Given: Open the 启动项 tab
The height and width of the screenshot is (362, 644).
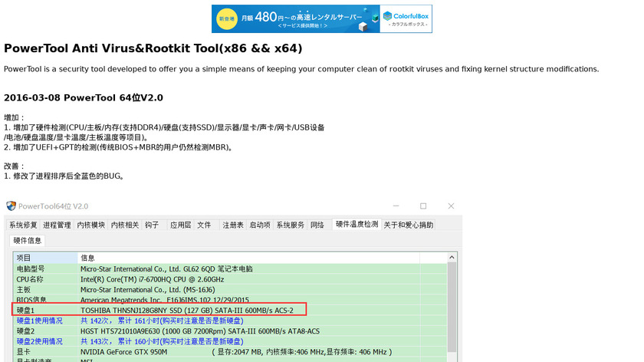Looking at the screenshot, I should [260, 225].
